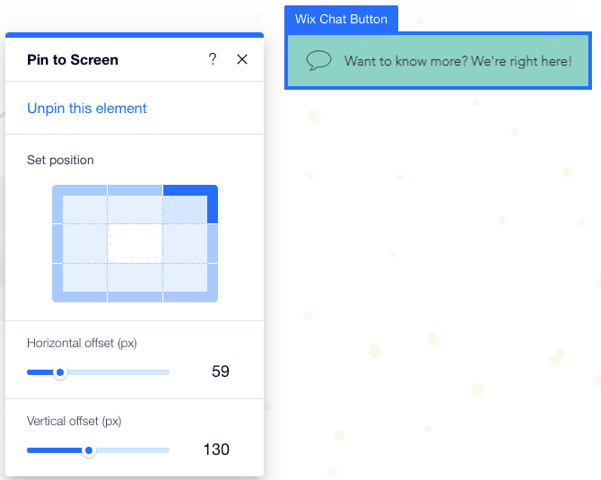Screen dimensions: 601x480
Task: Open the Pin to Screen help icon
Action: [212, 59]
